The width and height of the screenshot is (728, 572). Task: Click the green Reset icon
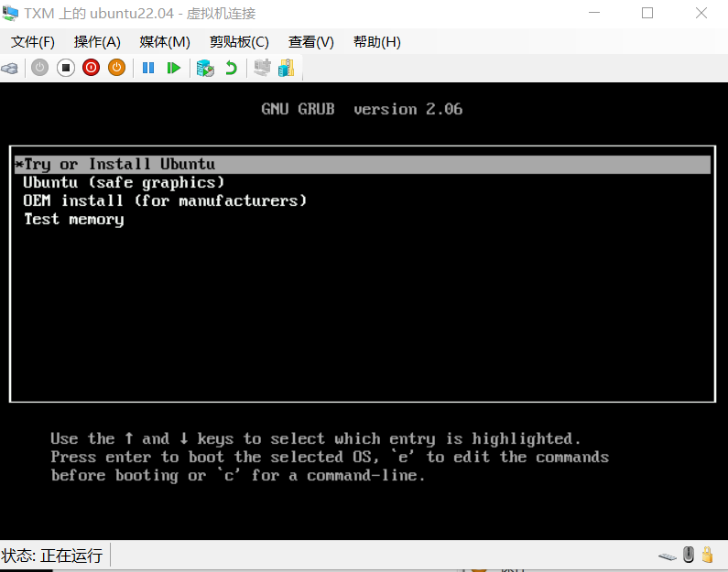pos(174,69)
